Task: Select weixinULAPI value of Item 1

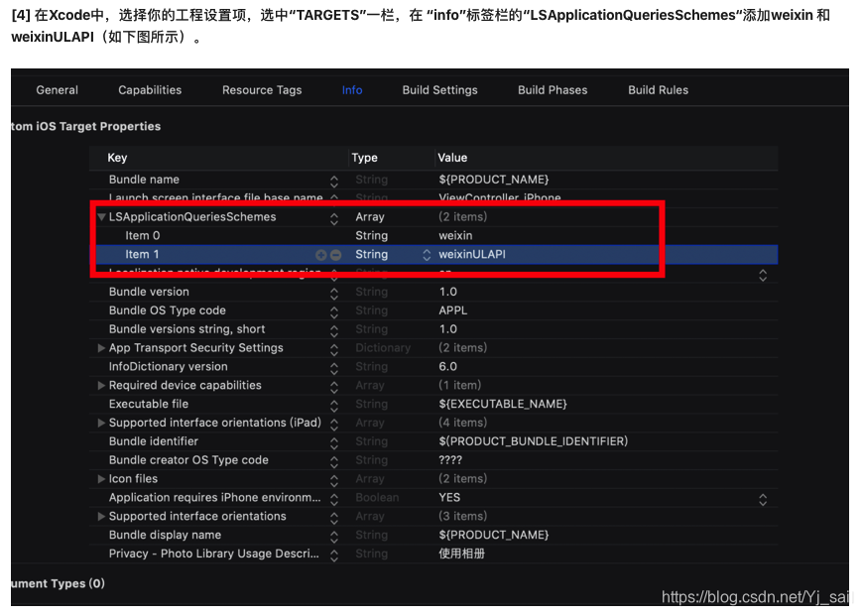Action: (x=472, y=254)
